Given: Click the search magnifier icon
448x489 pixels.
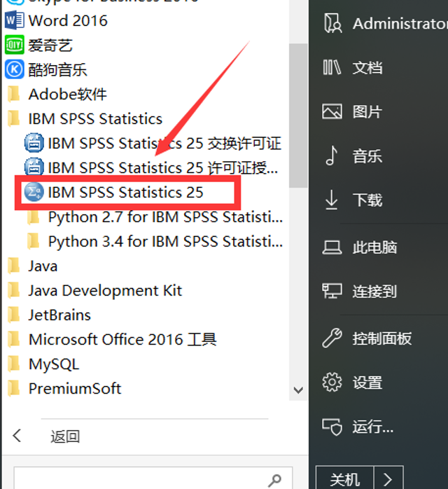Looking at the screenshot, I should click(274, 481).
